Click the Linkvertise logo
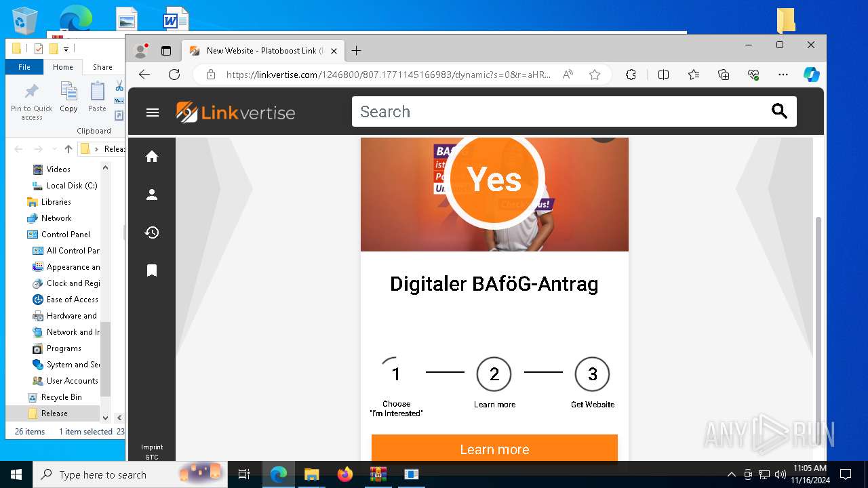Screen dimensions: 868x488 pos(235,113)
